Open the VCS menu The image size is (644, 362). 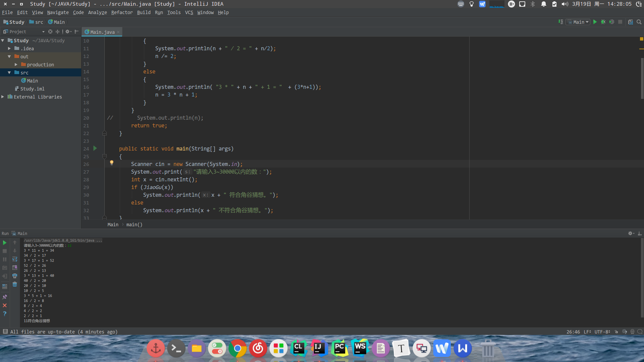(x=189, y=12)
